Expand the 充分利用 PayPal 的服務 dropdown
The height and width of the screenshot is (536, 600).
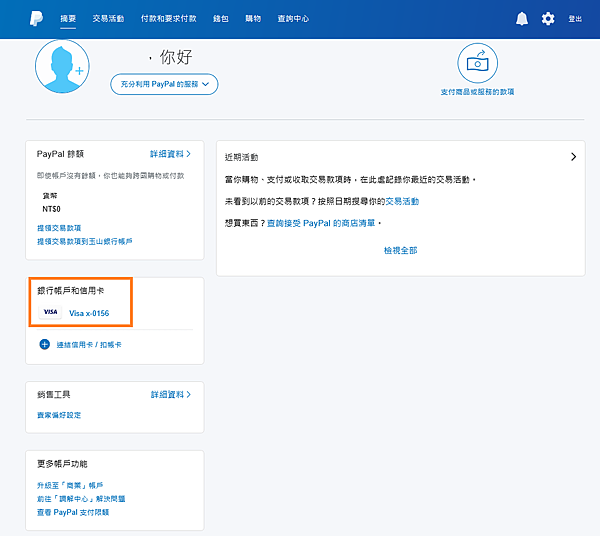164,84
